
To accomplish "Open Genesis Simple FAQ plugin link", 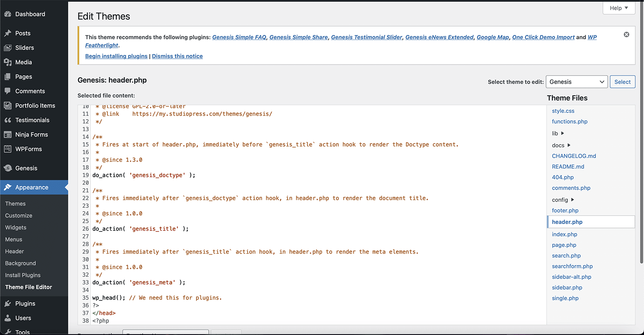I will pos(239,37).
